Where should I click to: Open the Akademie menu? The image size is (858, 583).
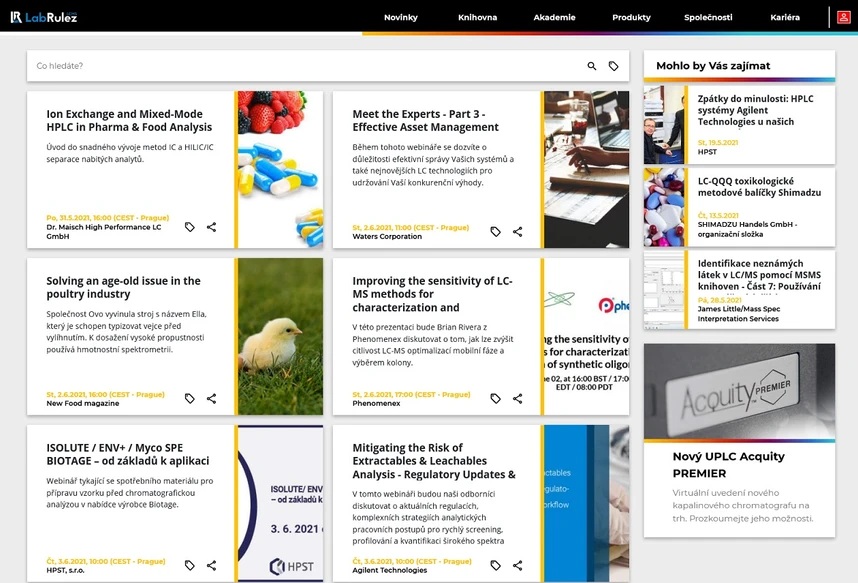click(x=554, y=18)
